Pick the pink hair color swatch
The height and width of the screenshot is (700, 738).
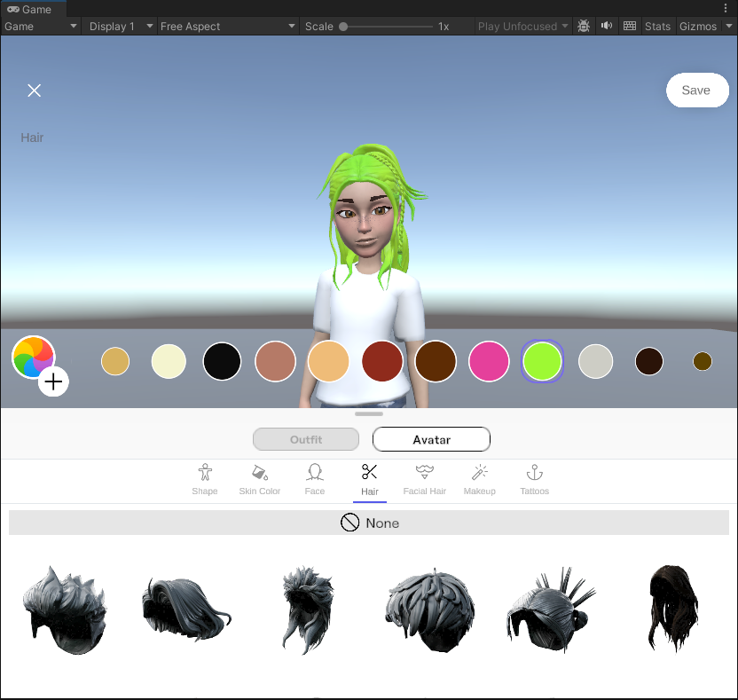[x=489, y=362]
